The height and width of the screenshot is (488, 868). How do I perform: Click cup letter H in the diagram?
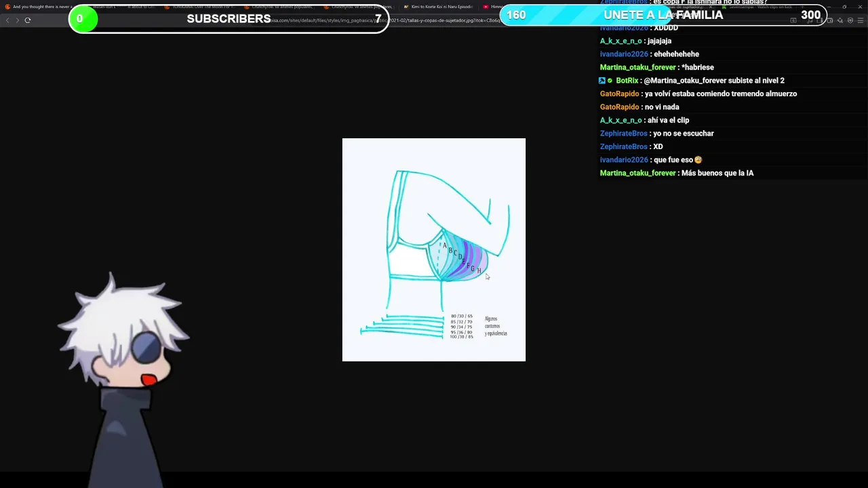[x=479, y=271]
